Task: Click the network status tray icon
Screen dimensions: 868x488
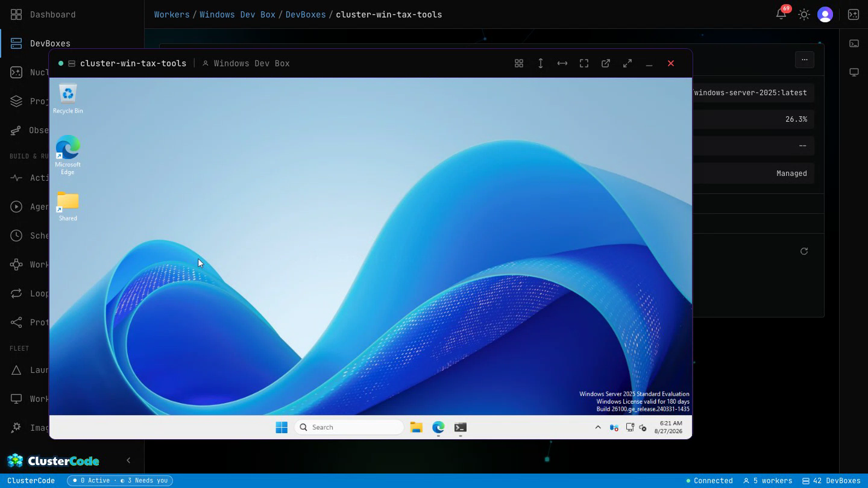Action: coord(630,427)
